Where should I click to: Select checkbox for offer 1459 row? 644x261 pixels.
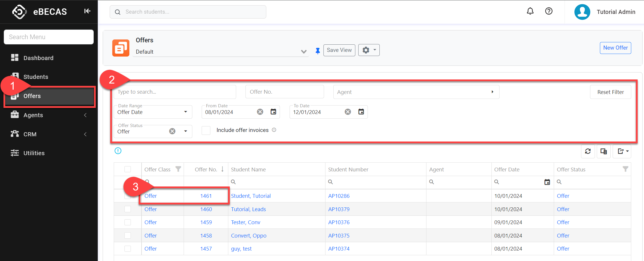point(128,222)
